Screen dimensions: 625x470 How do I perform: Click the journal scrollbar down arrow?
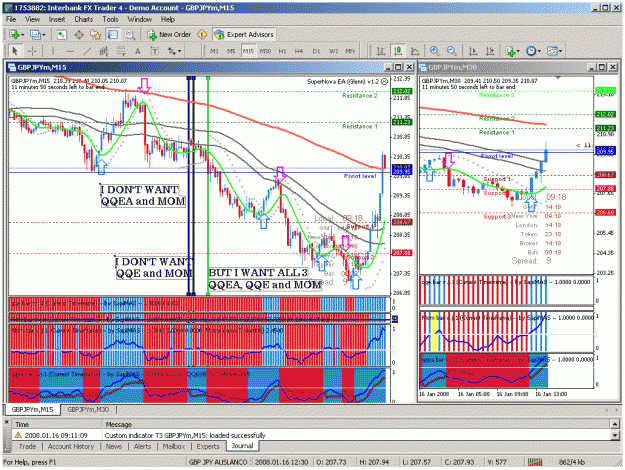614,435
